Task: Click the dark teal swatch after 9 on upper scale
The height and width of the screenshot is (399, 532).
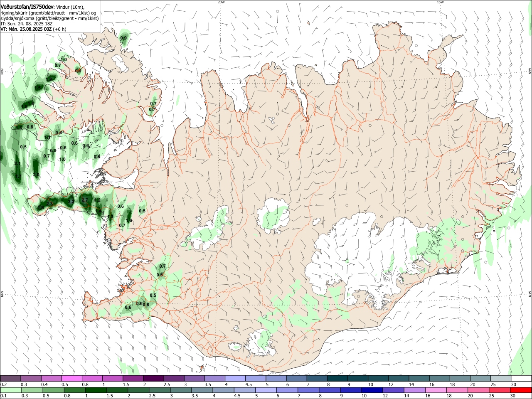Action: (358, 378)
